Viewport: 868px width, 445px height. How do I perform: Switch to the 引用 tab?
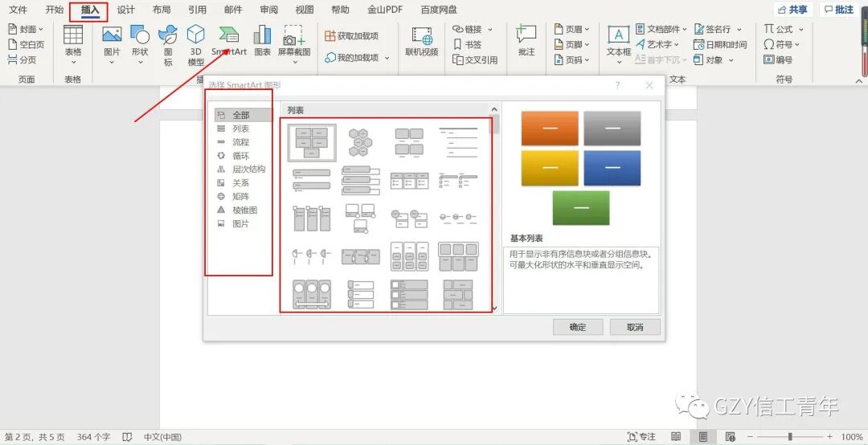click(197, 10)
